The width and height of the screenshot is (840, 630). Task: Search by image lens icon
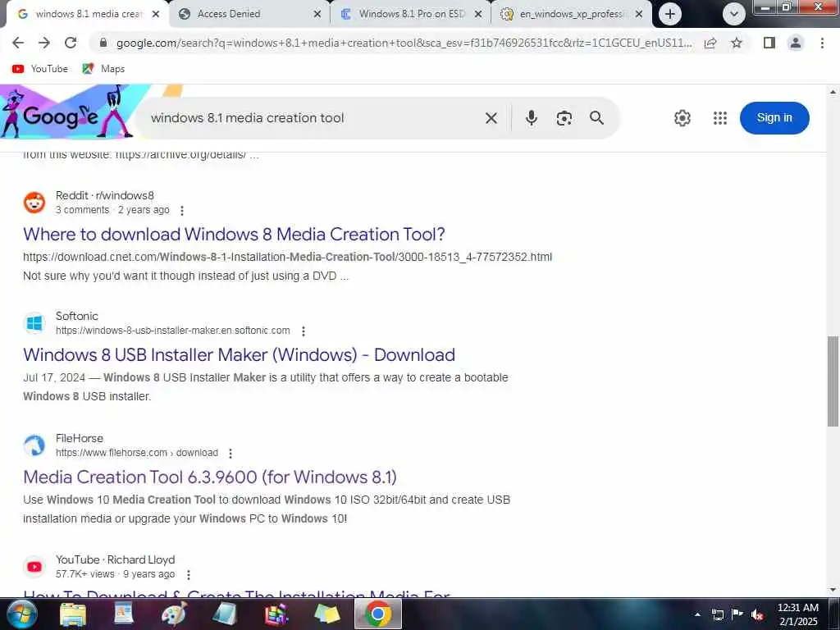(x=564, y=118)
